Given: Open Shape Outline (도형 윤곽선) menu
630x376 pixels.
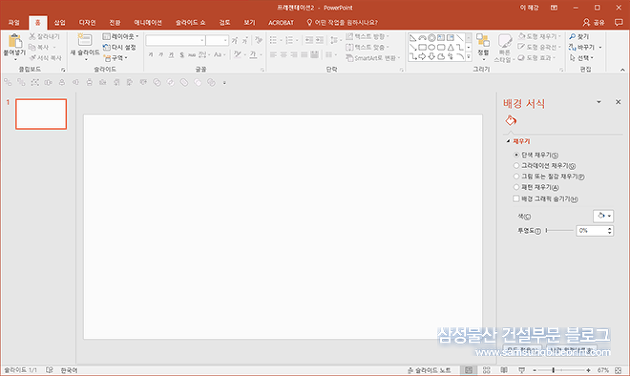Looking at the screenshot, I should 539,47.
